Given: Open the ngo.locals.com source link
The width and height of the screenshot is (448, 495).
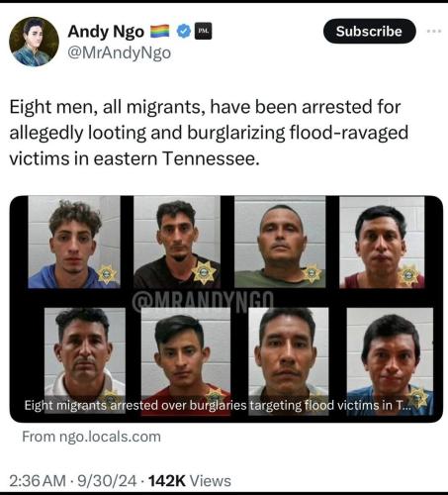Looking at the screenshot, I should [x=91, y=437].
